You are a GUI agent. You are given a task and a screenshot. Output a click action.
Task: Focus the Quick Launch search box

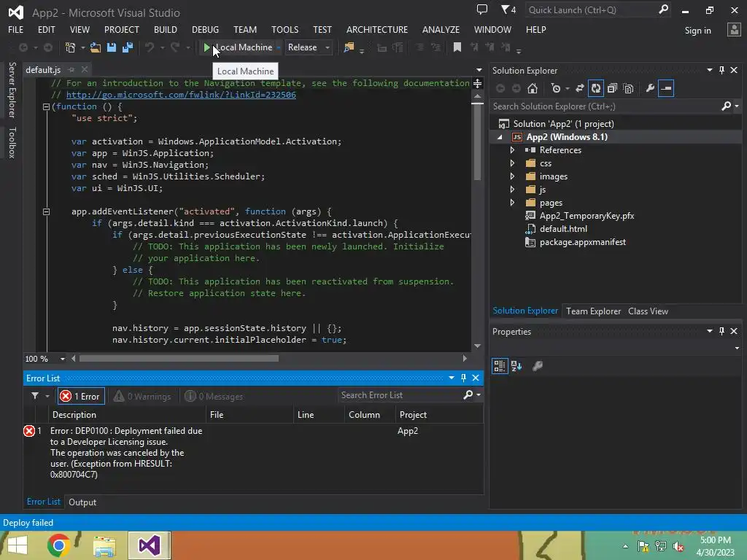(x=592, y=10)
